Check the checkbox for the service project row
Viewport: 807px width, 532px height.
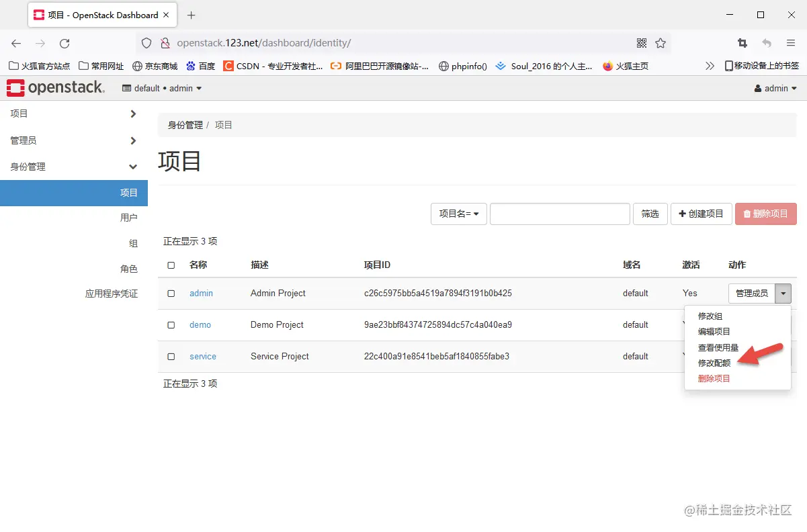click(x=170, y=356)
